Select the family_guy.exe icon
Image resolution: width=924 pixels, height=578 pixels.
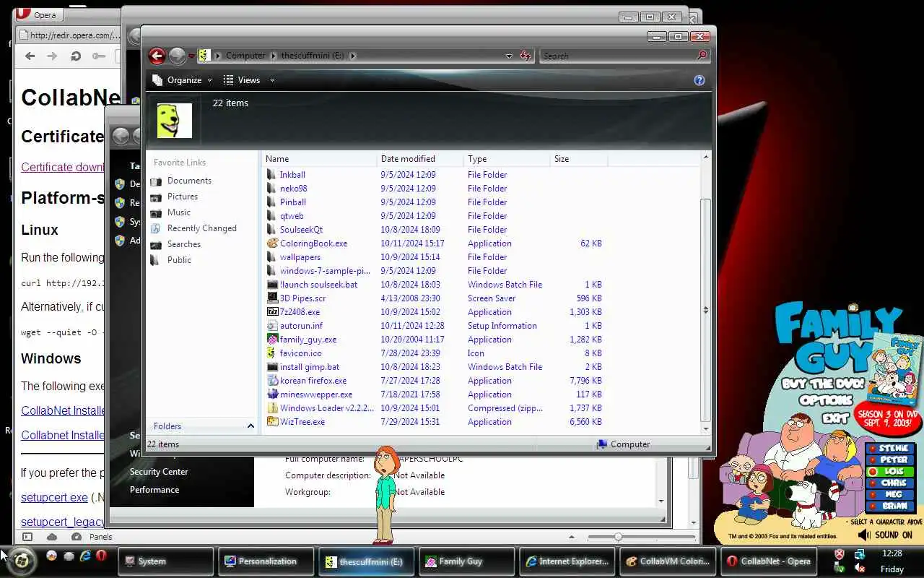pyautogui.click(x=272, y=339)
